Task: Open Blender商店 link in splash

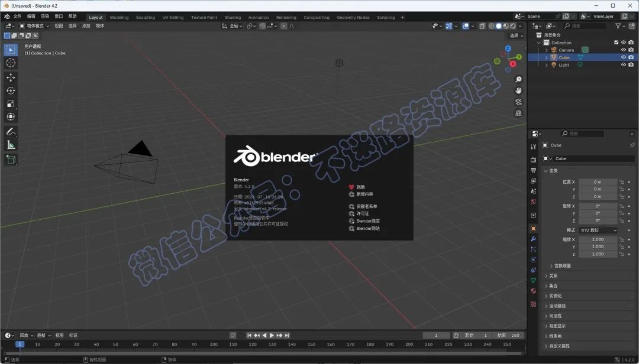Action: coord(364,221)
